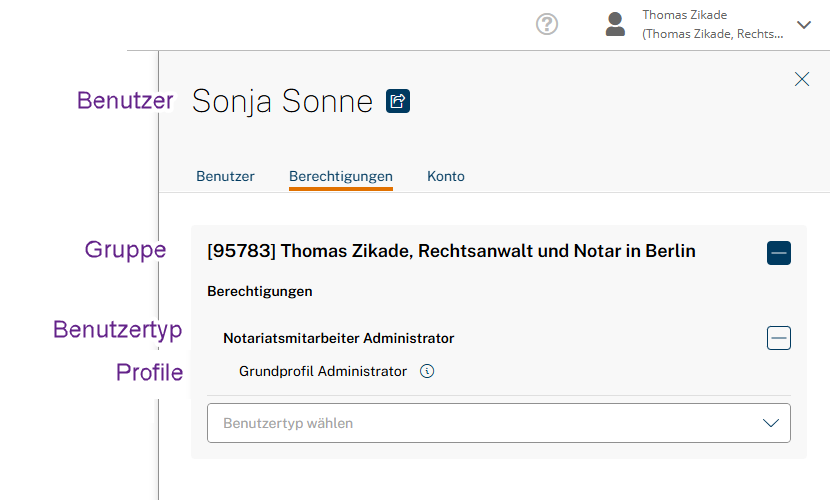Close the Sonja Sonne user panel
830x500 pixels.
pyautogui.click(x=802, y=79)
